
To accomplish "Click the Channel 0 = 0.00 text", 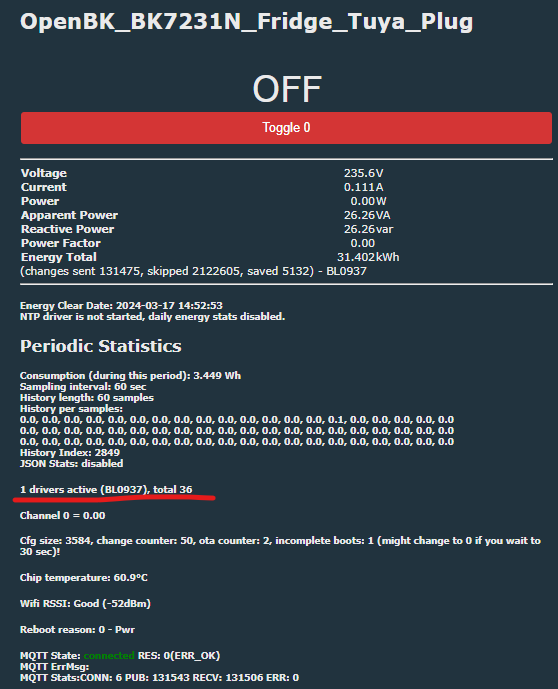I will click(62, 515).
